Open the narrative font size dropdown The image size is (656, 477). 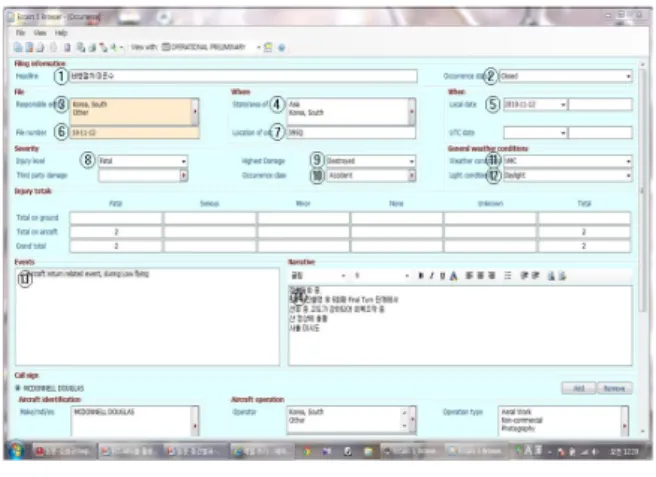(407, 276)
